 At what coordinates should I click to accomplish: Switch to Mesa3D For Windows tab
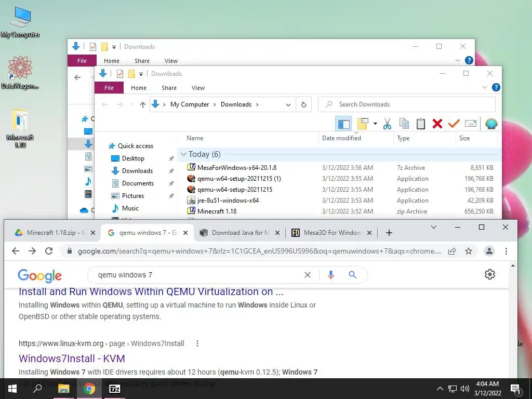click(x=332, y=232)
